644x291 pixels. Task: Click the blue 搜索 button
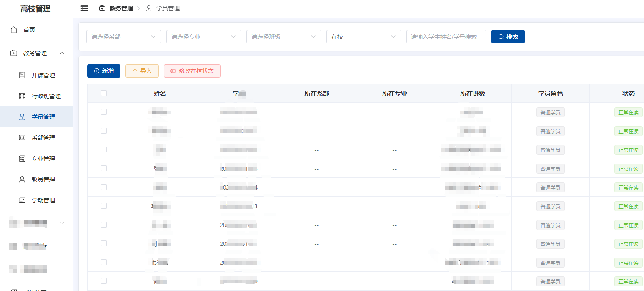508,37
